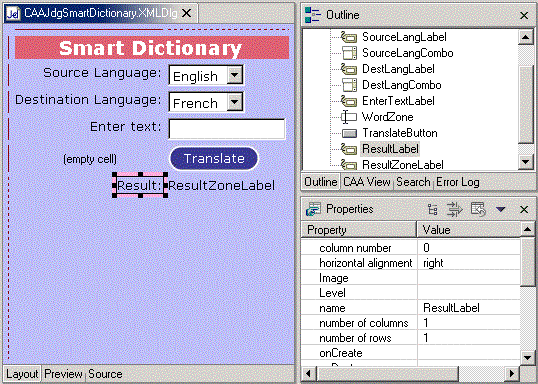538x384 pixels.
Task: Click the Enter text: label in layout
Action: [126, 127]
